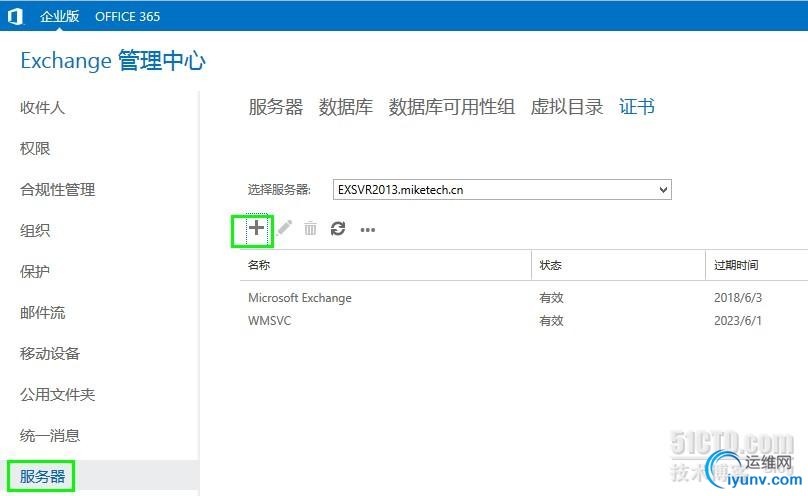Open 合规性管理 in the sidebar
808x496 pixels.
57,190
